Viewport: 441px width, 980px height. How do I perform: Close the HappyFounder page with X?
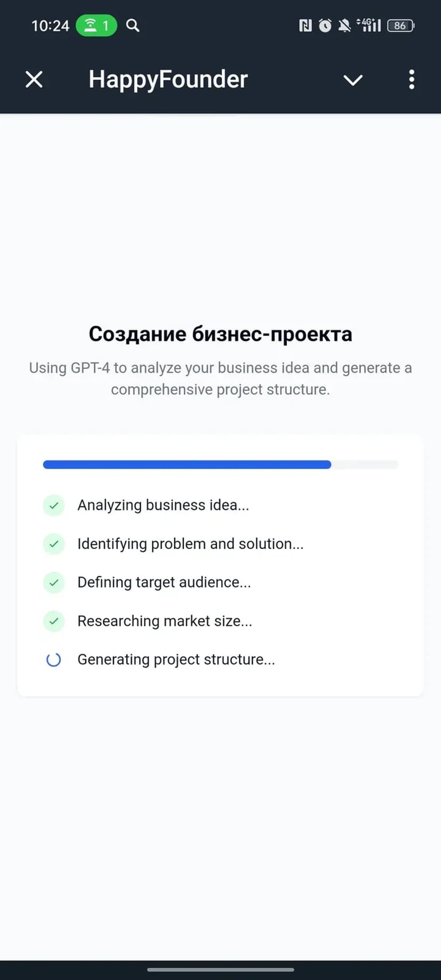point(34,80)
